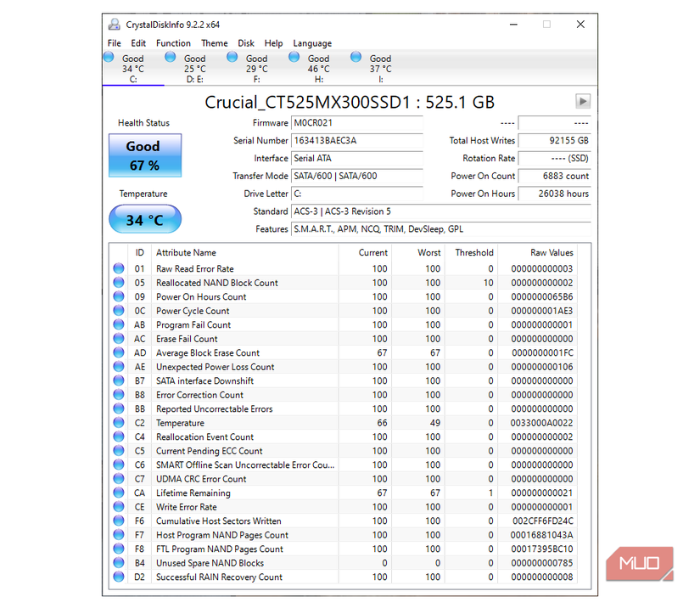Select the D: E: drive tab
Image resolution: width=700 pixels, height=608 pixels.
195,68
